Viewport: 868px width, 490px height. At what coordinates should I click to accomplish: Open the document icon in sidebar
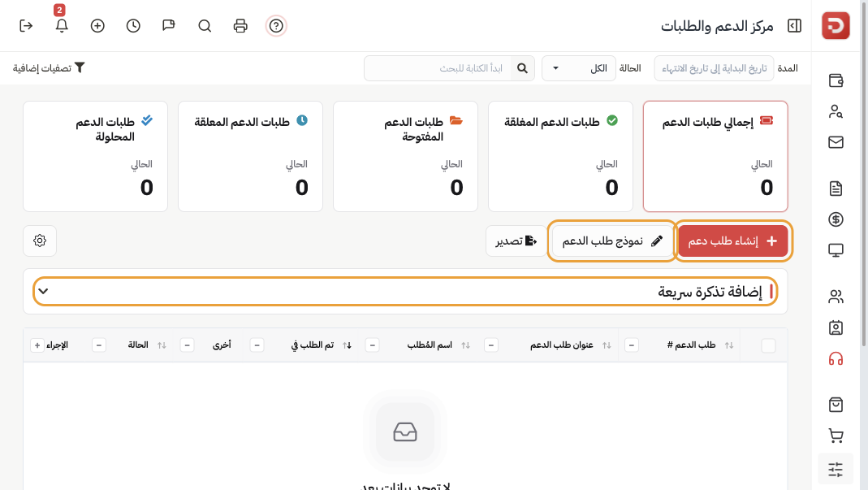[836, 189]
